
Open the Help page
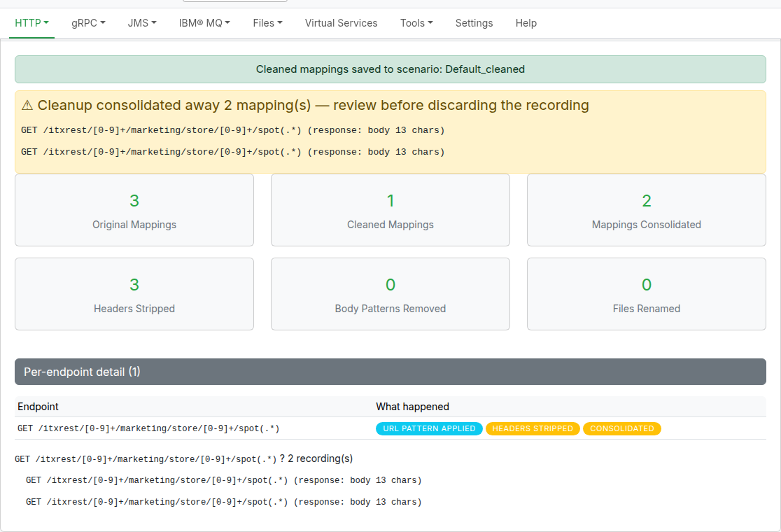click(x=526, y=23)
